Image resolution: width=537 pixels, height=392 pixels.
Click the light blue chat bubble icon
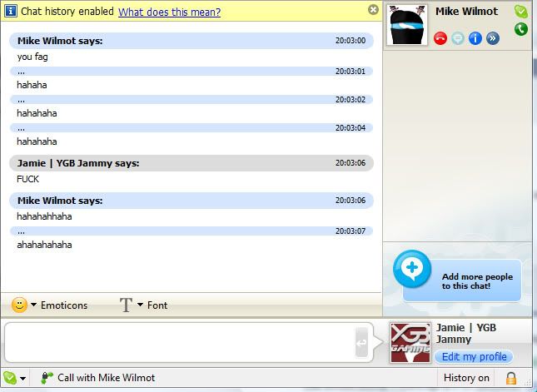(x=457, y=38)
